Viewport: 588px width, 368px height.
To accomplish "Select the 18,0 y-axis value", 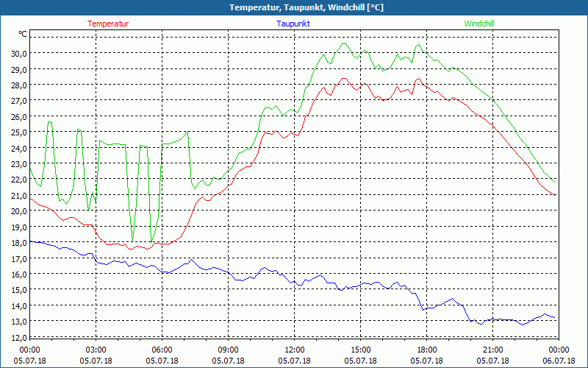I will click(19, 243).
